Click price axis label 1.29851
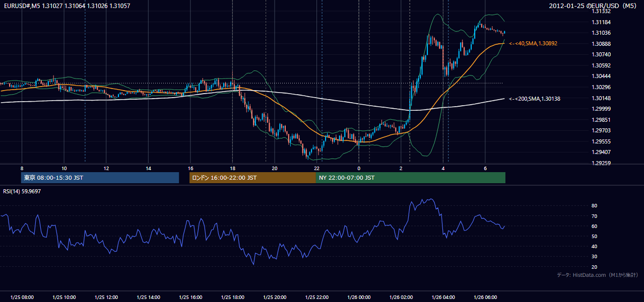This screenshot has height=302, width=644. coord(601,120)
